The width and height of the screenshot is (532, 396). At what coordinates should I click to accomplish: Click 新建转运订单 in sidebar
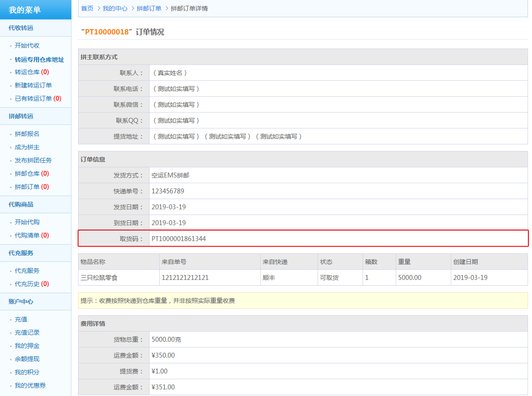coord(33,85)
